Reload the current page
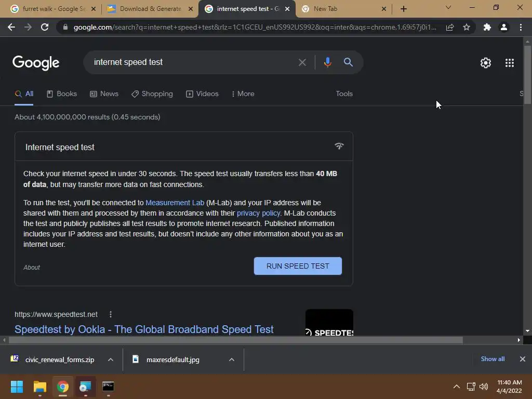Image resolution: width=532 pixels, height=399 pixels. [x=45, y=27]
